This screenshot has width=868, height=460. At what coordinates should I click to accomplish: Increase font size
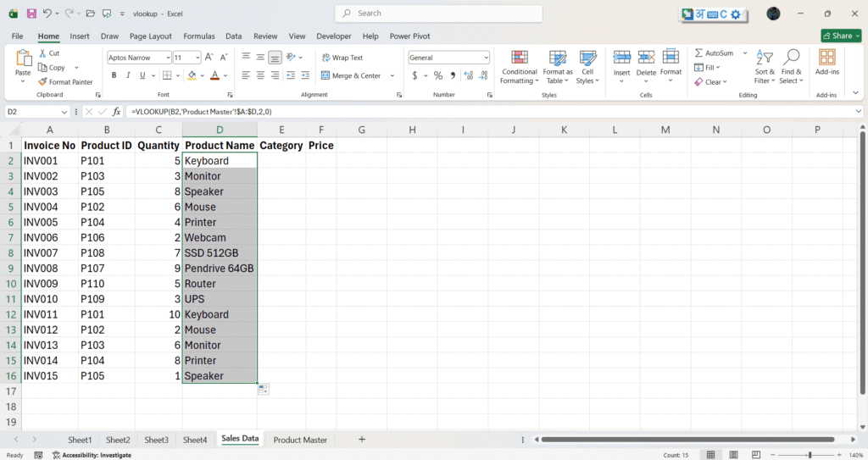point(209,57)
